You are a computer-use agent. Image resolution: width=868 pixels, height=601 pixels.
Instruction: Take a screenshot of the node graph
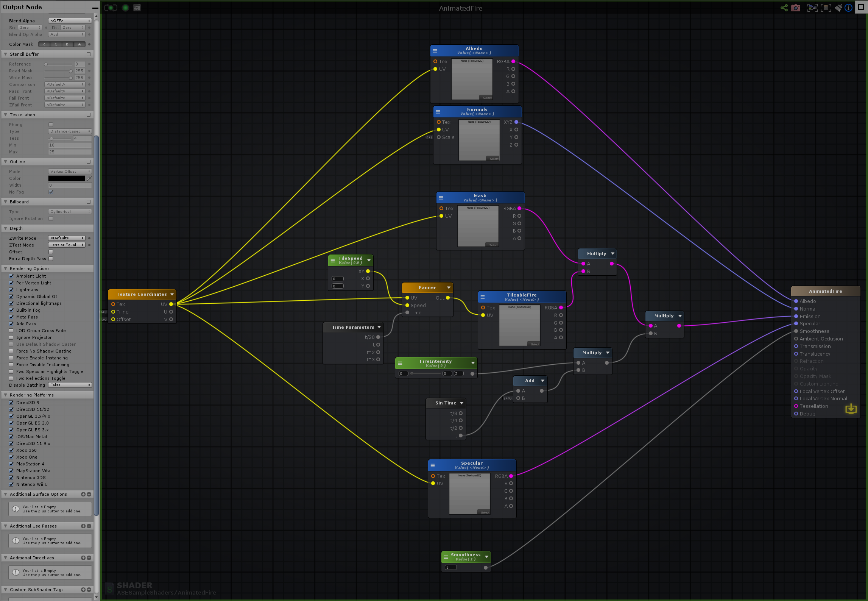(x=795, y=8)
